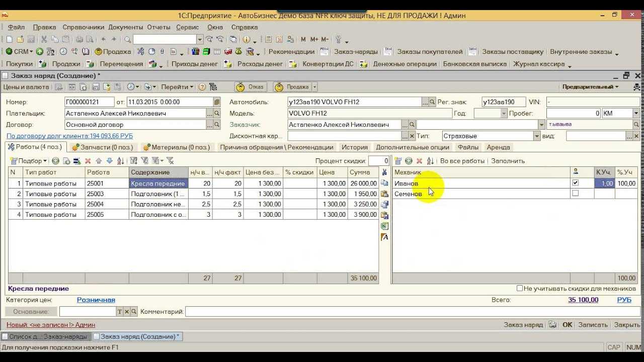
Task: Open the KM units dropdown
Action: [x=636, y=114]
